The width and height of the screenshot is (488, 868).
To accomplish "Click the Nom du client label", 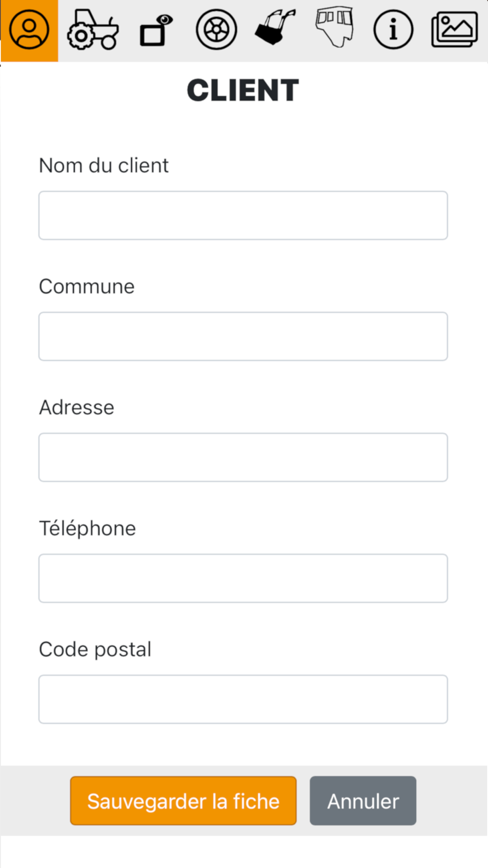I will point(103,165).
